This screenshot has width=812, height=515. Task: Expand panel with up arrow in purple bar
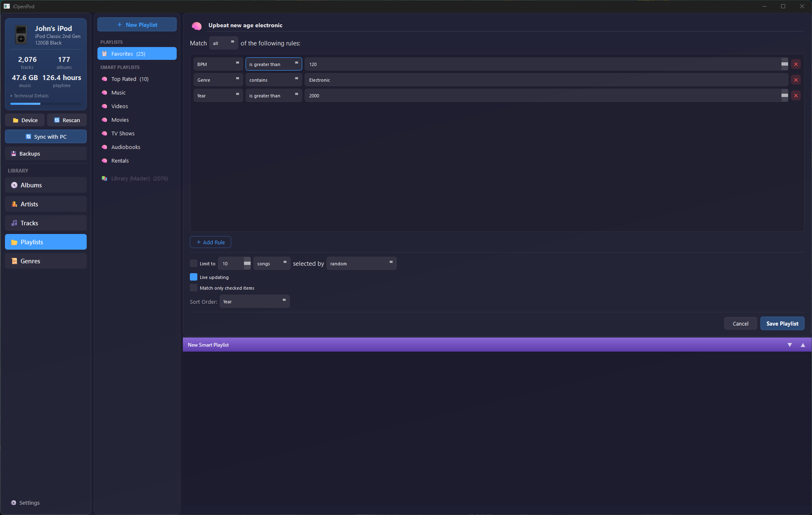tap(803, 345)
